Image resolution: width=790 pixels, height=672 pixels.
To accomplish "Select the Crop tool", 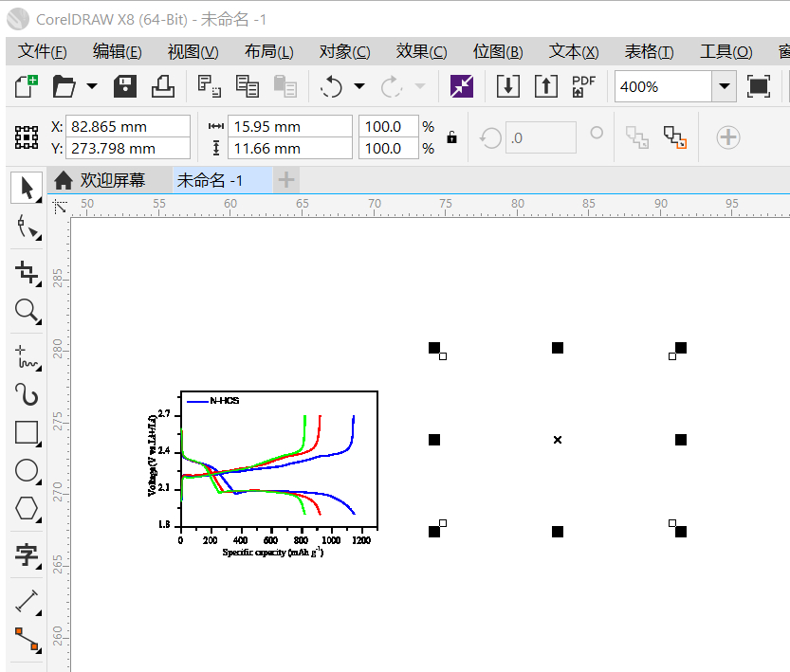I will pyautogui.click(x=27, y=273).
